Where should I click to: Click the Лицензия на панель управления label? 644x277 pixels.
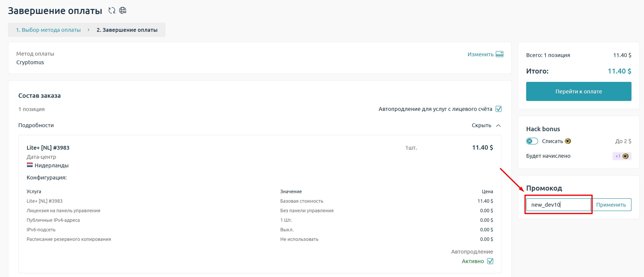pos(64,211)
